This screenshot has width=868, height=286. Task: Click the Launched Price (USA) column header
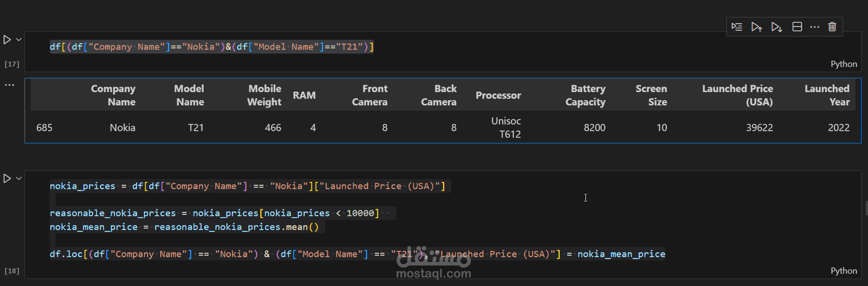pyautogui.click(x=737, y=95)
